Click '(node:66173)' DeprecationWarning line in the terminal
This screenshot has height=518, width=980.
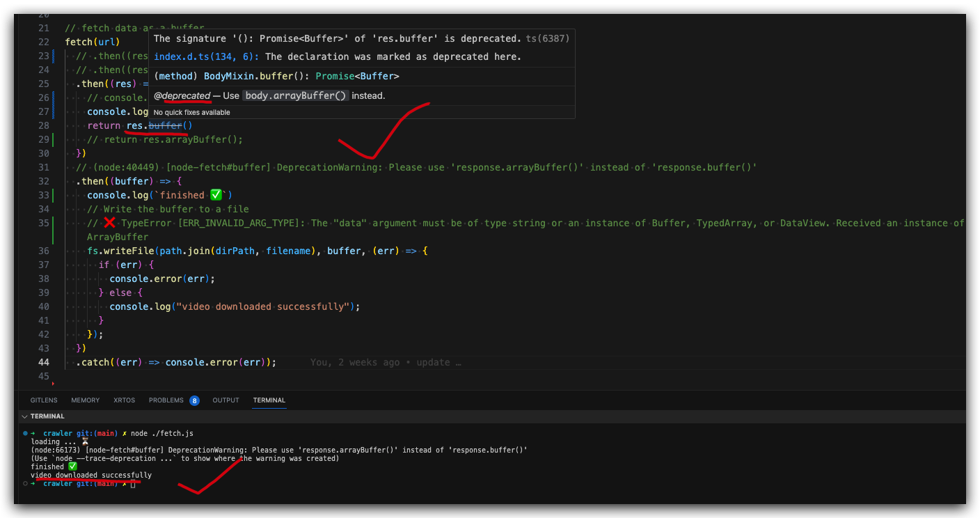[x=279, y=450]
